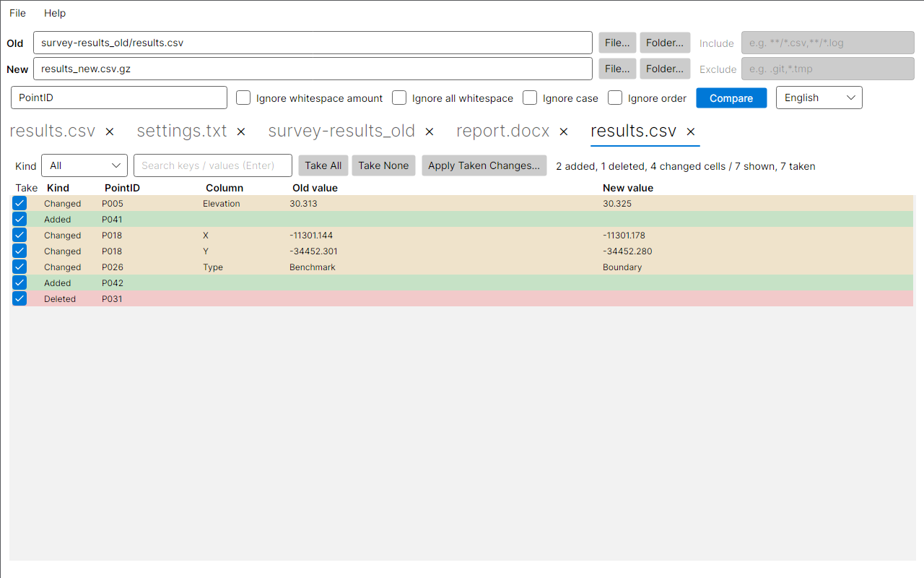Tick the Ignore order checkbox
924x578 pixels.
click(x=615, y=98)
